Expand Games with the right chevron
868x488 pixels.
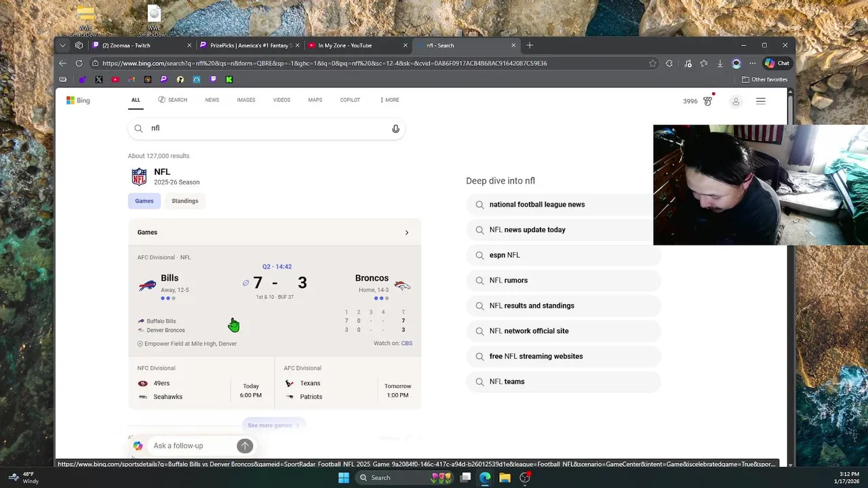tap(407, 232)
